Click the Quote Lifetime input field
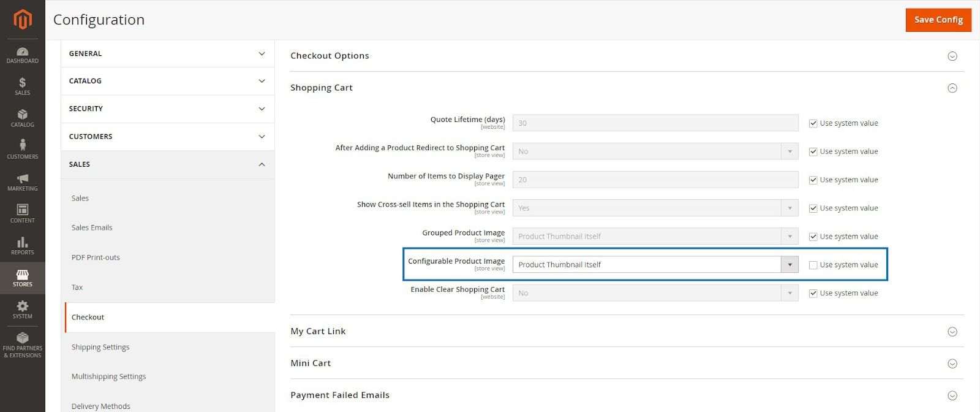Image resolution: width=980 pixels, height=412 pixels. coord(655,123)
